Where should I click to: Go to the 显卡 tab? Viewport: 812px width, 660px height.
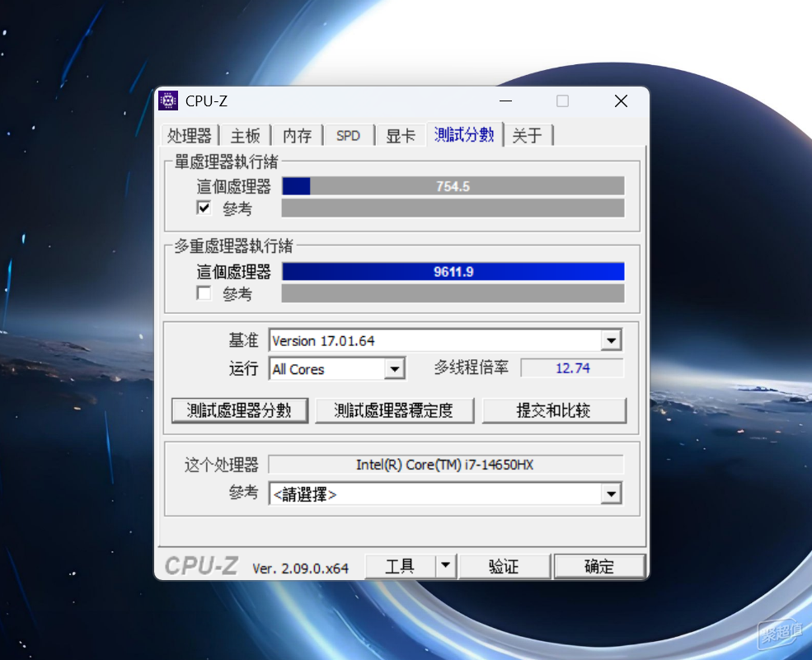tap(401, 136)
